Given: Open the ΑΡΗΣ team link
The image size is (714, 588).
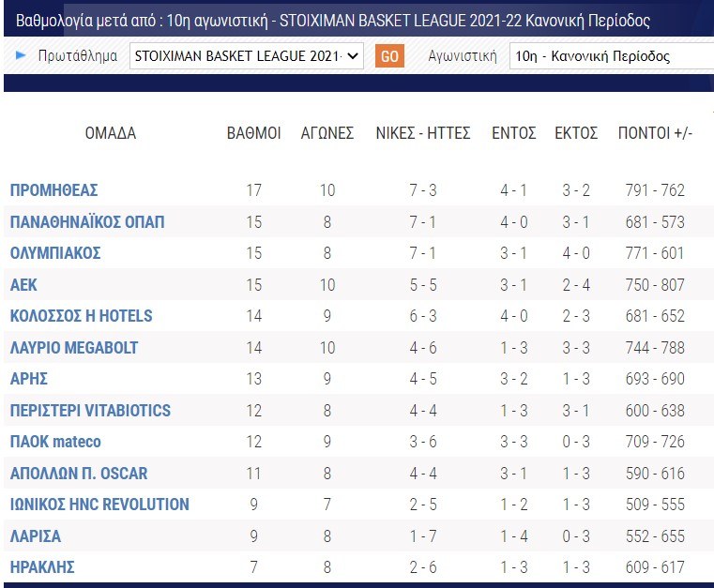Looking at the screenshot, I should 29,379.
